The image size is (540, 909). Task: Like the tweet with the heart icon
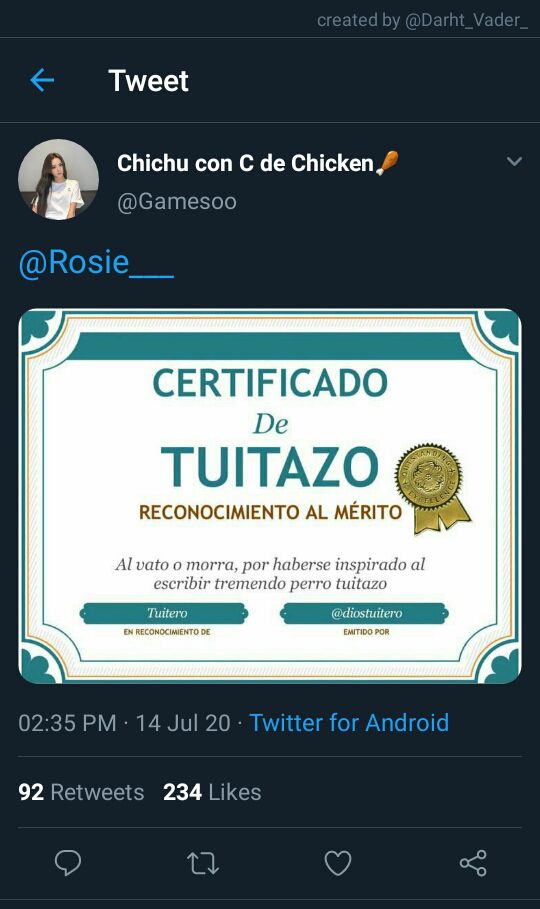tap(338, 863)
